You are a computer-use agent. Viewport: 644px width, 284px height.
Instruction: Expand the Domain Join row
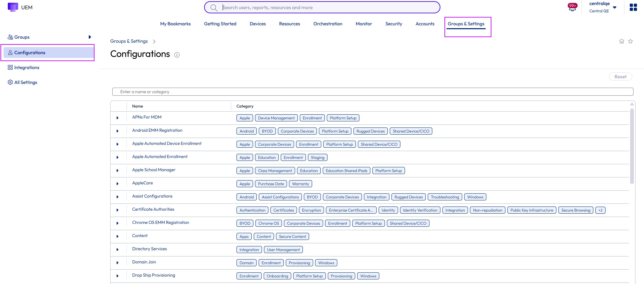pyautogui.click(x=117, y=263)
